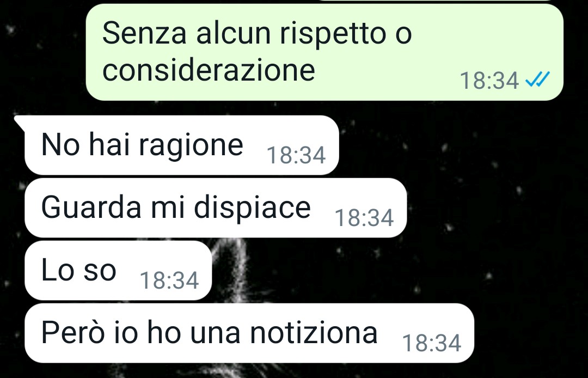
Task: Select the 'Guarda mi dispiace' message bubble
Action: [216, 208]
